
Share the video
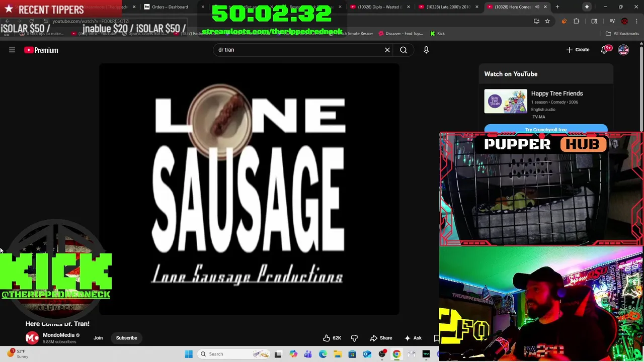pyautogui.click(x=381, y=338)
